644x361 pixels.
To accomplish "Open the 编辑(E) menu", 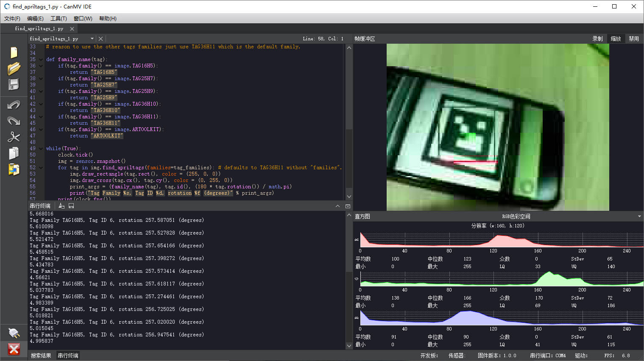I will (x=35, y=19).
